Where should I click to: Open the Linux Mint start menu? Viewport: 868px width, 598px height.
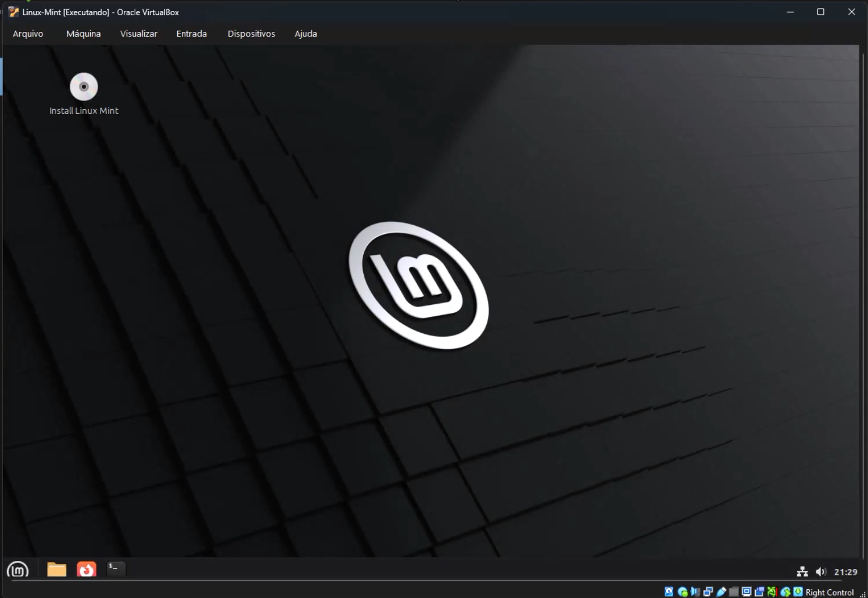point(17,570)
